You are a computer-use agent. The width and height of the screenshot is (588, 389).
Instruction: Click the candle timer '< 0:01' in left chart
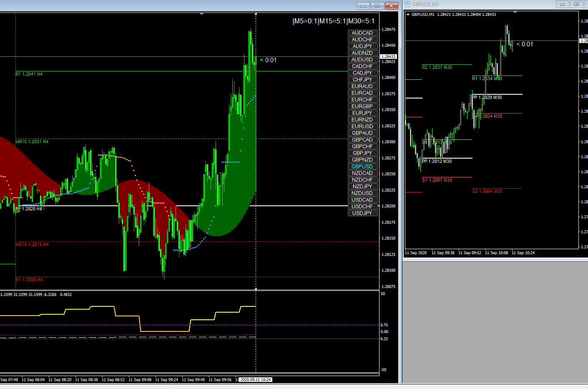point(268,60)
